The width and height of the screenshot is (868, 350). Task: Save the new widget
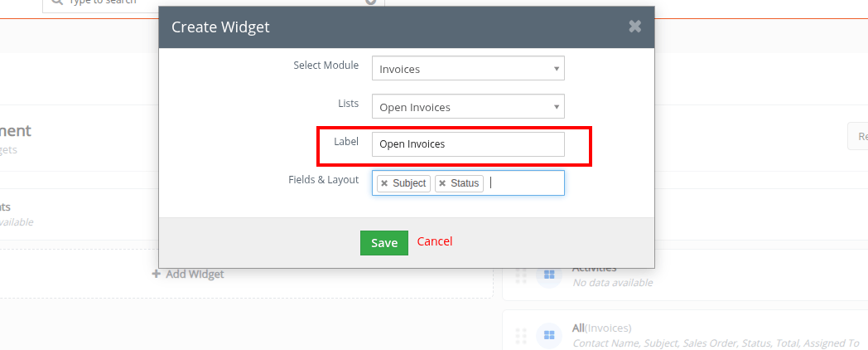(384, 243)
